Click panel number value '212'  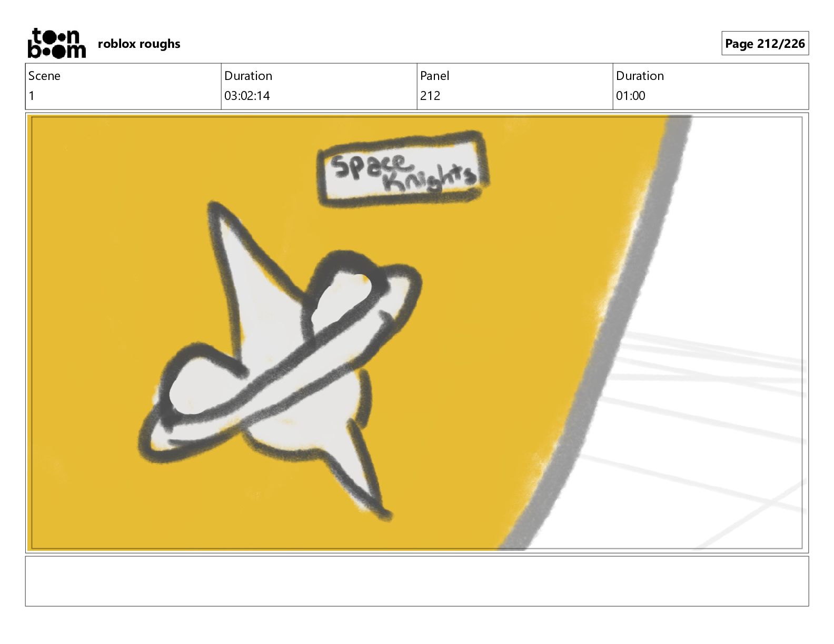[x=430, y=96]
